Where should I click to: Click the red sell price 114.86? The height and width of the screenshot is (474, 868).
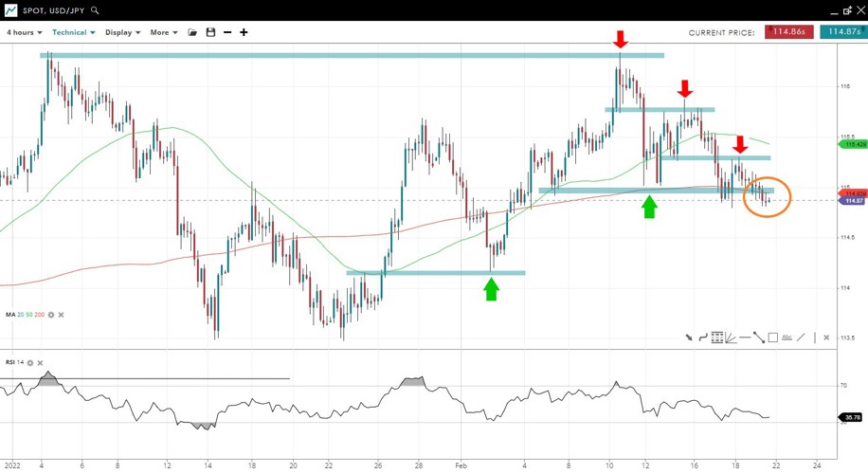(x=788, y=32)
